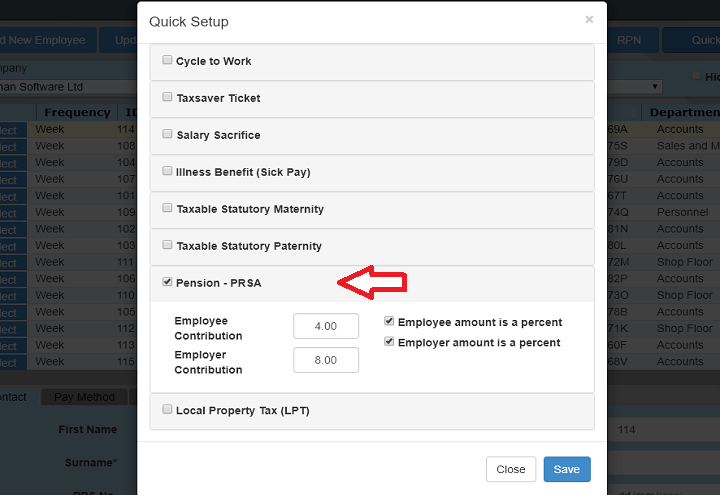
Task: Close the Quick Setup dialog with X
Action: 589,19
